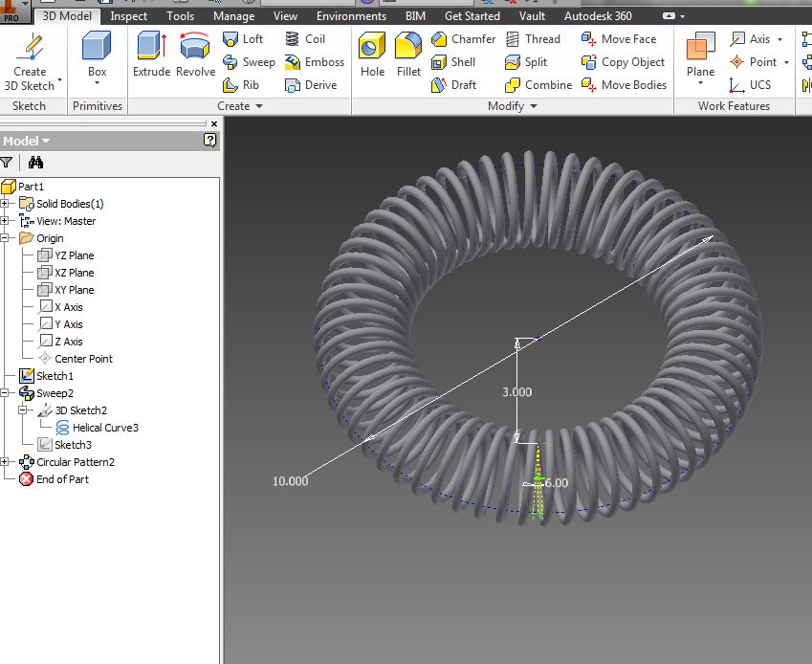Click the Create 3D Sketch tool
The image size is (812, 664).
[x=30, y=61]
